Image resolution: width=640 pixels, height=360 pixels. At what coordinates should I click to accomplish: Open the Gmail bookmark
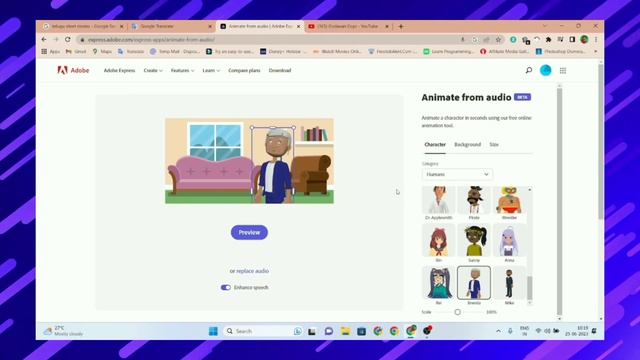tap(76, 51)
